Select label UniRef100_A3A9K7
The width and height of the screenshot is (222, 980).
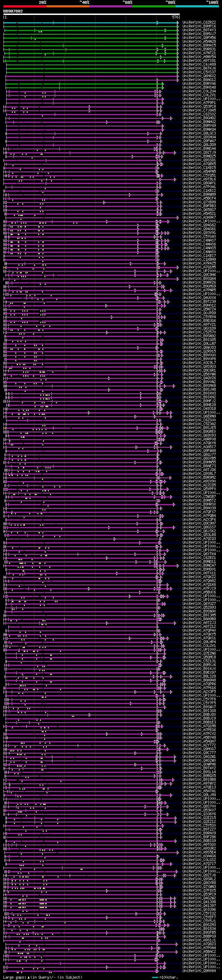pos(199,218)
